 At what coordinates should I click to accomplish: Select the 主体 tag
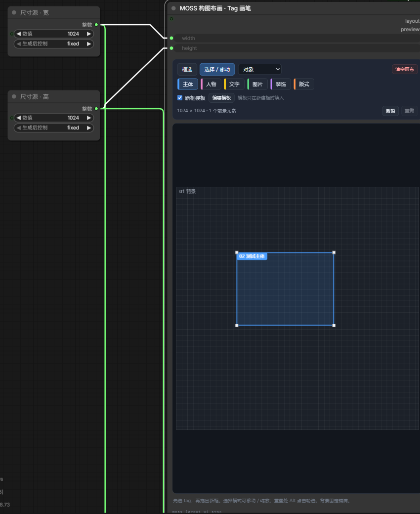188,84
